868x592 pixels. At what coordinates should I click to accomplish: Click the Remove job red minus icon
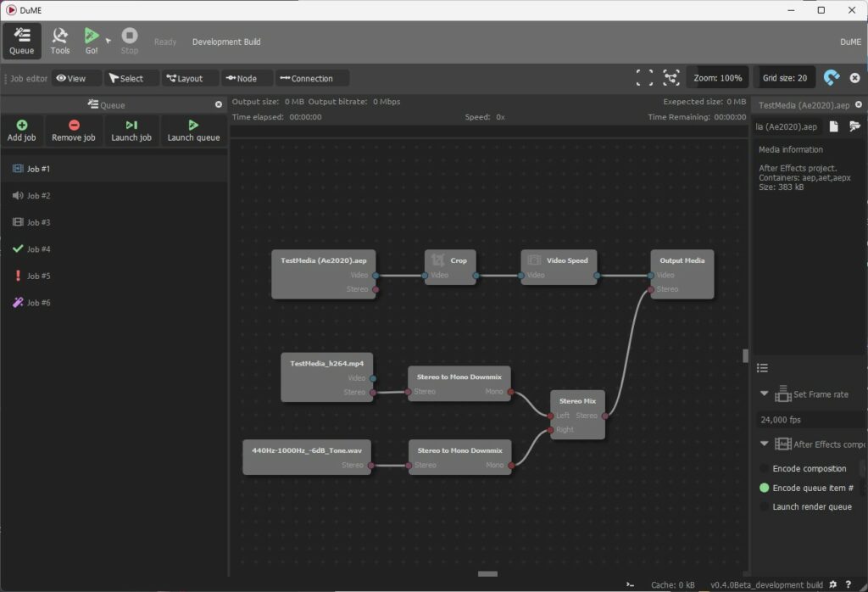pos(73,125)
